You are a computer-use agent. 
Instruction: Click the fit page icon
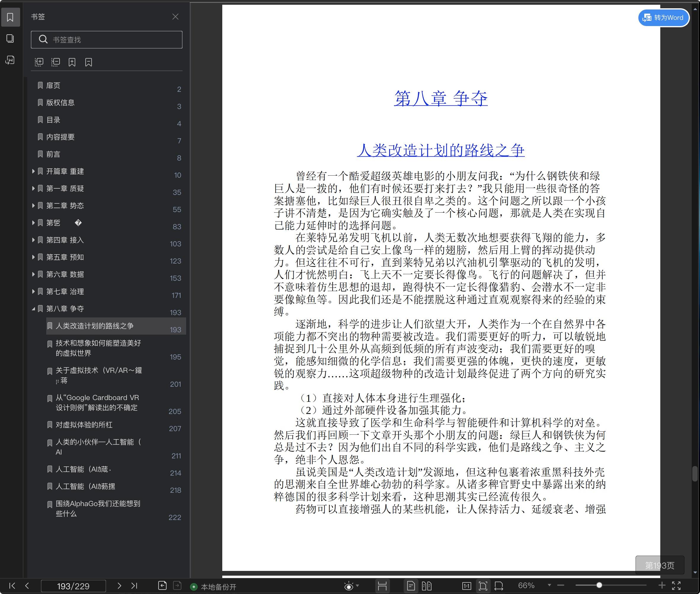click(x=483, y=586)
